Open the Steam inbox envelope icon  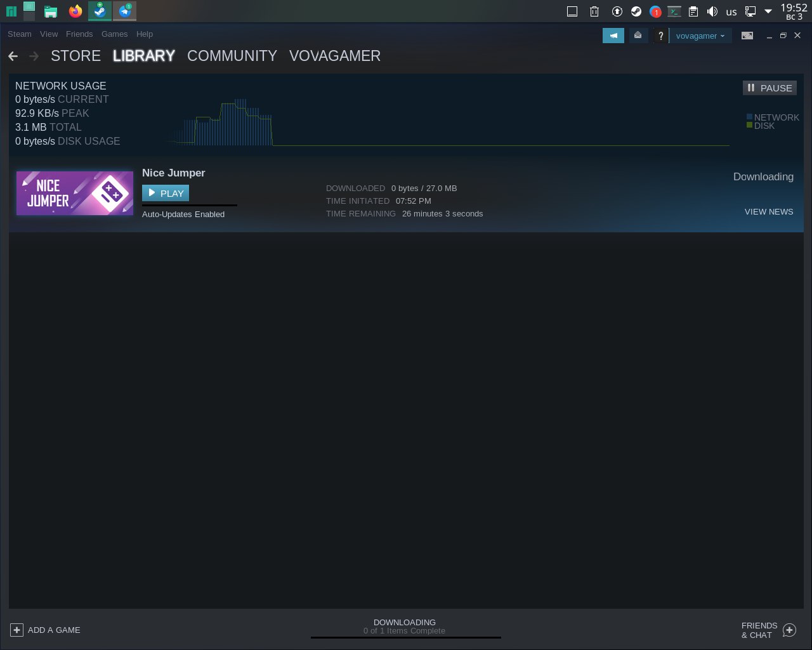pyautogui.click(x=638, y=36)
